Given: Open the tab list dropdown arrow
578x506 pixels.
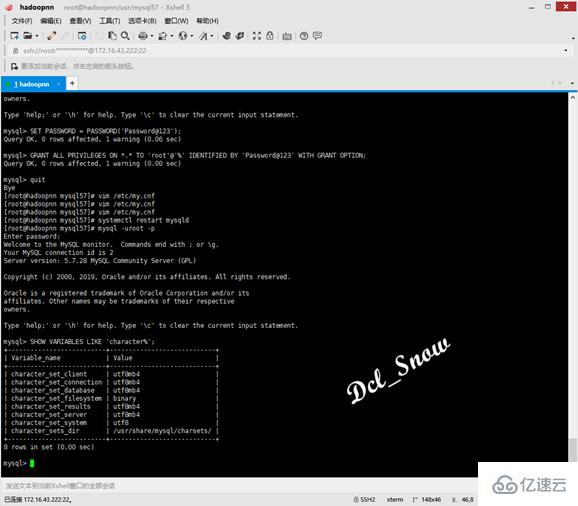Looking at the screenshot, I should 572,83.
